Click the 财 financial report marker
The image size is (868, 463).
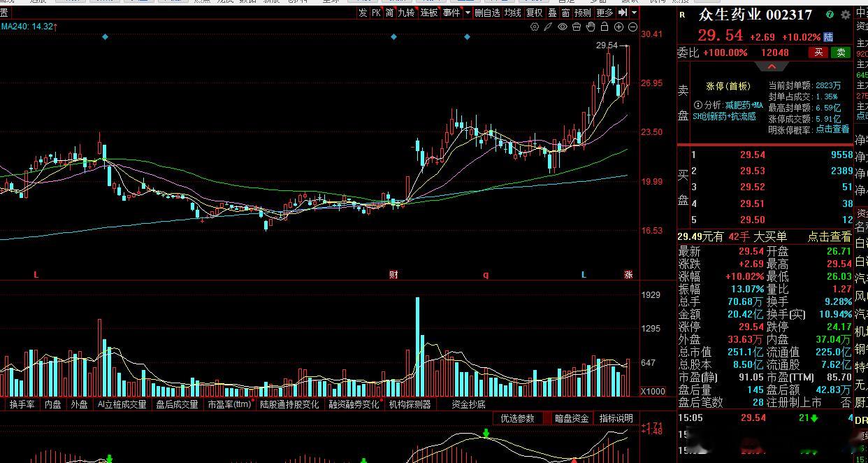click(393, 275)
